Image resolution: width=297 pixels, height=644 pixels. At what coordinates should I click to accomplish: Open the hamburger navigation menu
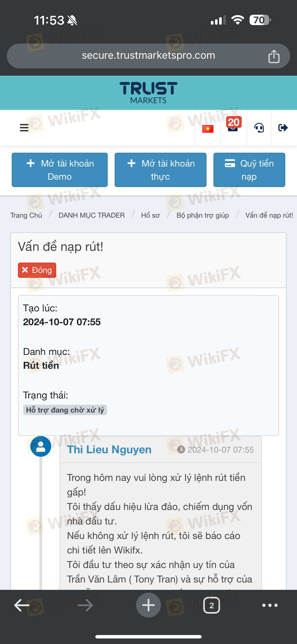click(x=24, y=128)
